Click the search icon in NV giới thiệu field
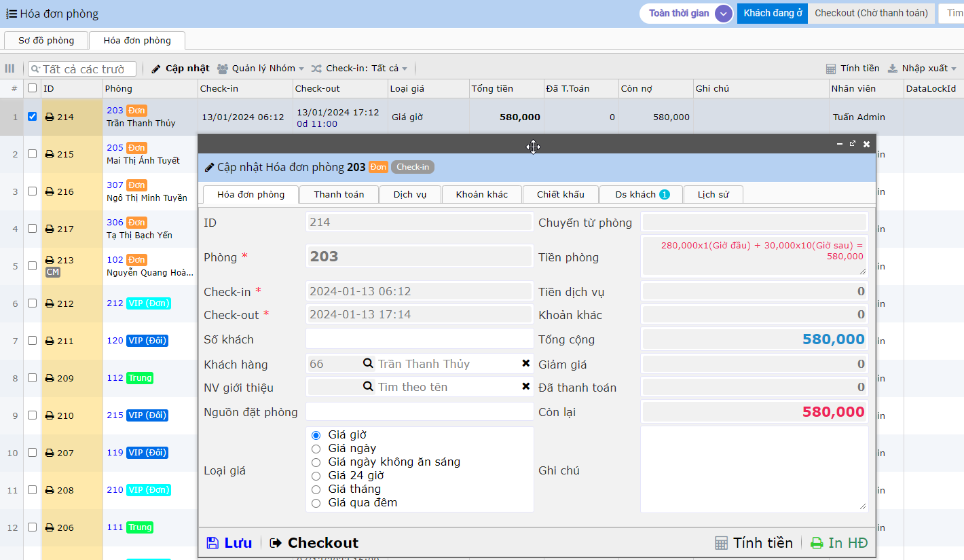The height and width of the screenshot is (560, 964). [368, 387]
